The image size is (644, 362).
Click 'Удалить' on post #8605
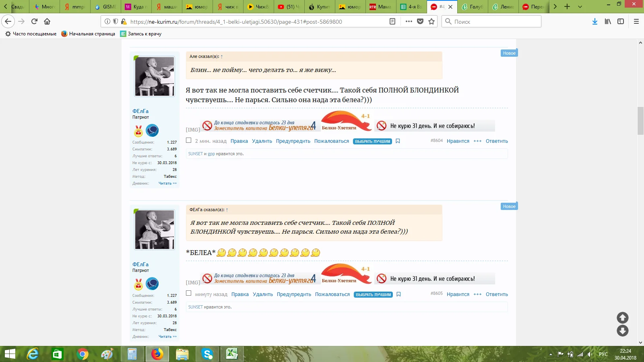pos(263,294)
